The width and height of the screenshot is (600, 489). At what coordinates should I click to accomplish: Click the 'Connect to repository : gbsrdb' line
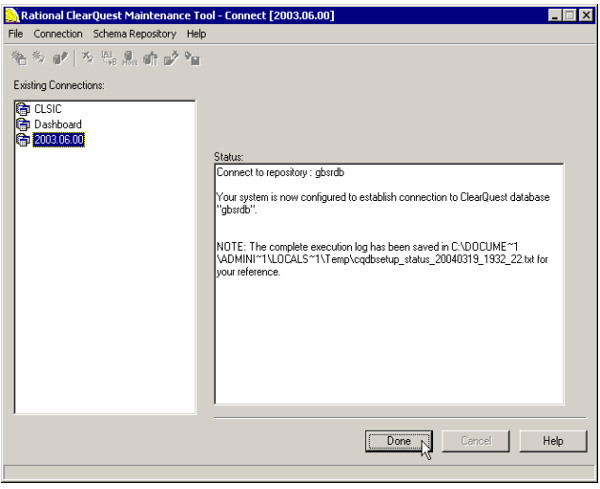280,173
